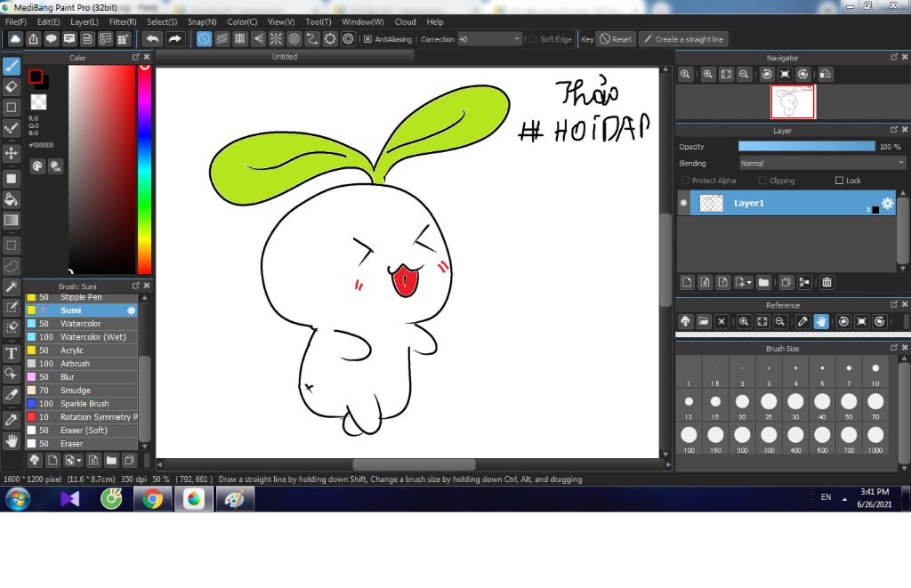911x588 pixels.
Task: Toggle visibility of Layer1
Action: (x=683, y=203)
